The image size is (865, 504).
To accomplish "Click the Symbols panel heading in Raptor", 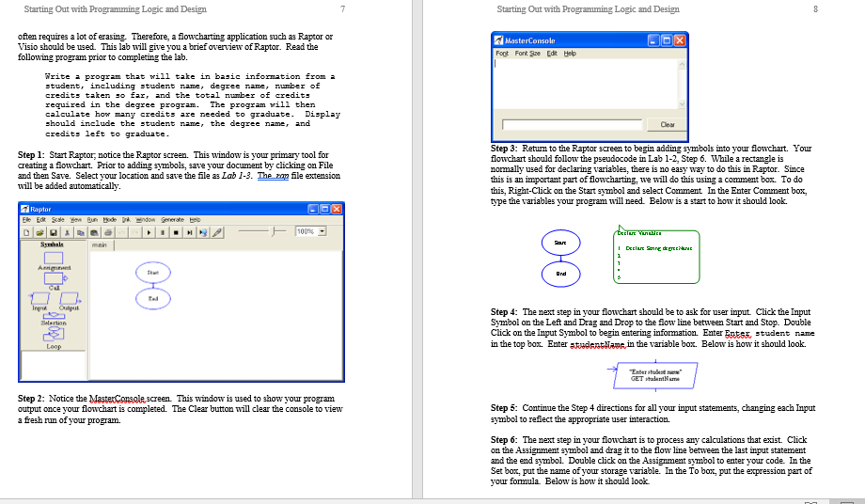I will coord(52,244).
